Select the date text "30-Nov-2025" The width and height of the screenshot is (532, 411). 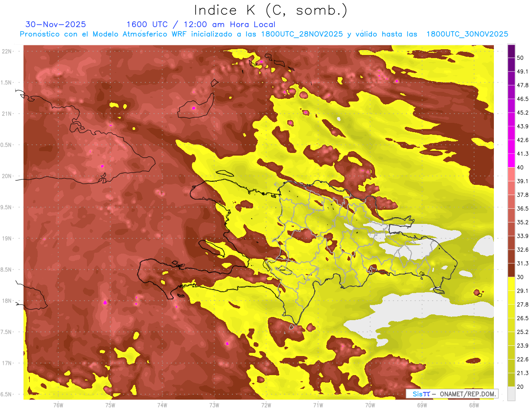click(56, 24)
